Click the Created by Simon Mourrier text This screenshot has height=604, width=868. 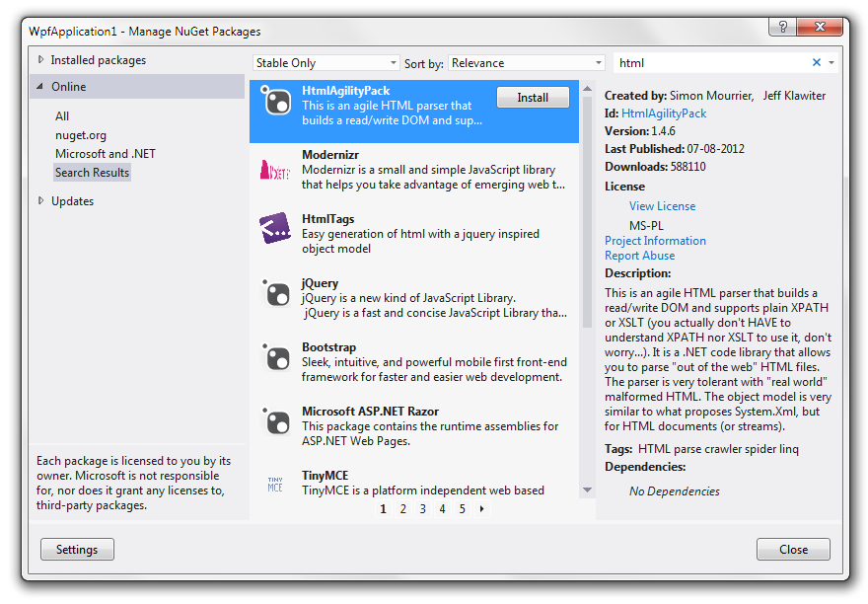point(715,96)
